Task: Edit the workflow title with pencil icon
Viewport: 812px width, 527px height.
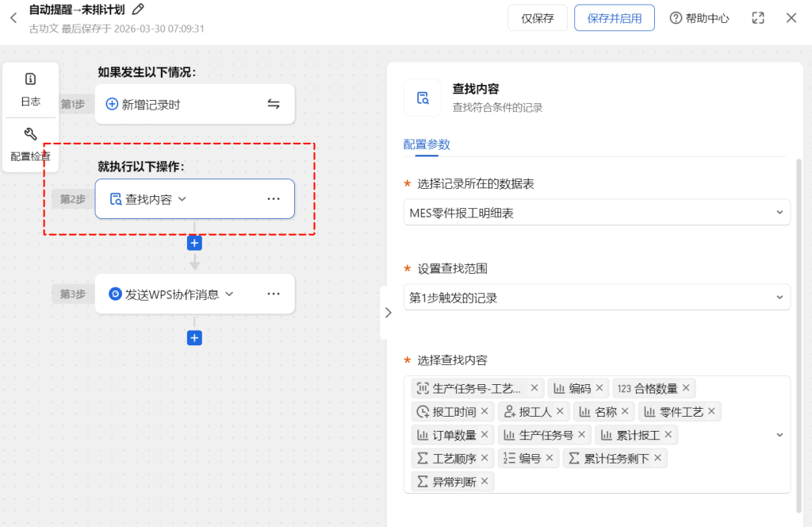Action: pos(138,10)
